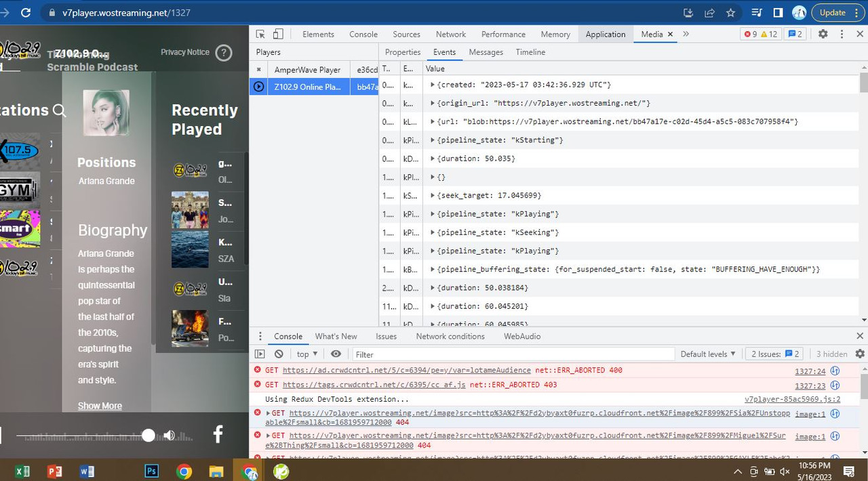Open console settings gear icon

[860, 354]
